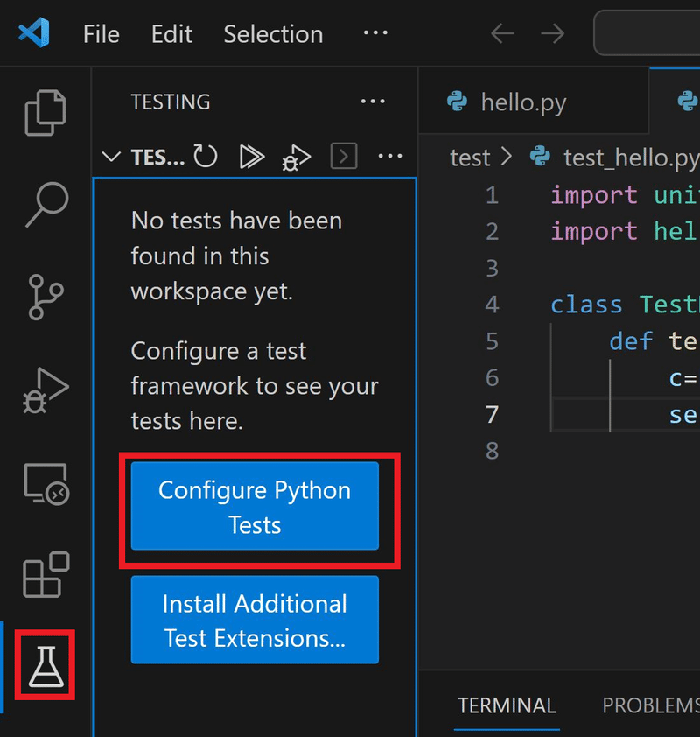The image size is (700, 737).
Task: Open the File menu
Action: pyautogui.click(x=101, y=33)
